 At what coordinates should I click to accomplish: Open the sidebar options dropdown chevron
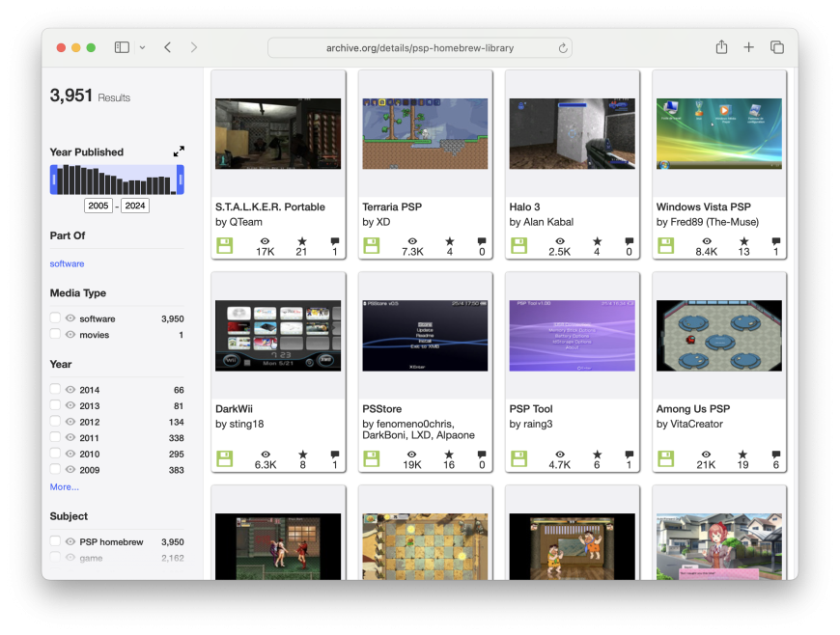click(143, 47)
